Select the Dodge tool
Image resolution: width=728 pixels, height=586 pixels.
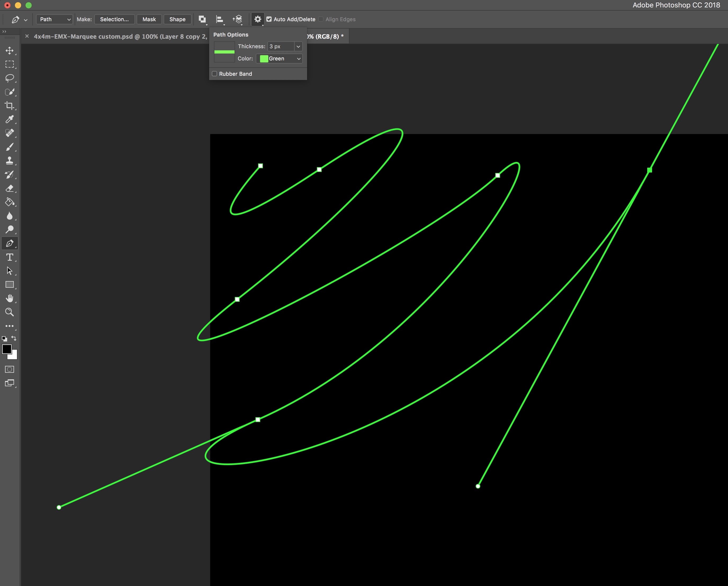pyautogui.click(x=10, y=230)
